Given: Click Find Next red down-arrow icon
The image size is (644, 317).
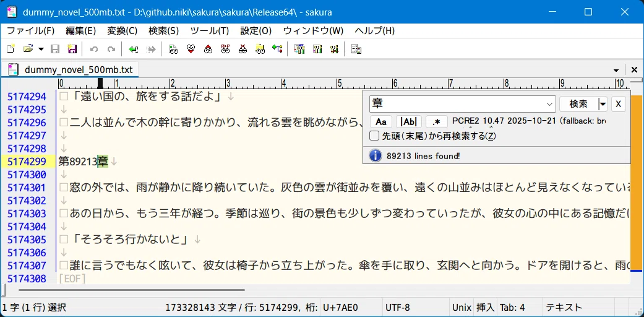Looking at the screenshot, I should (191, 50).
